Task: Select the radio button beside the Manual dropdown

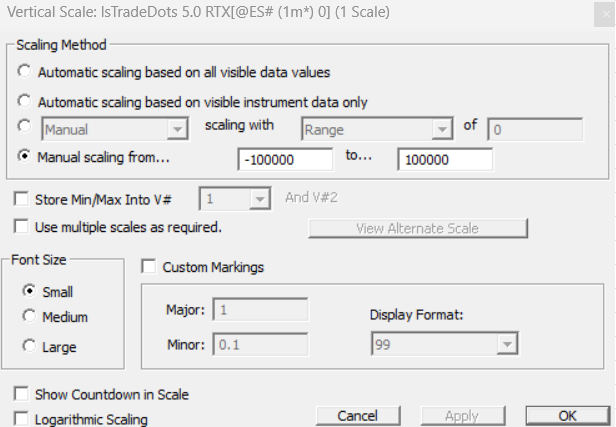Action: coord(24,128)
